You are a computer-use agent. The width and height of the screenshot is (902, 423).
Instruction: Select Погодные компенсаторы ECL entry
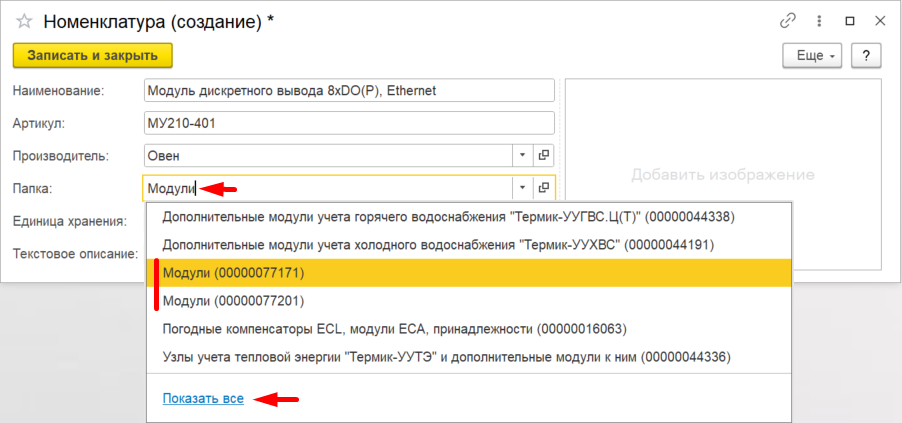point(469,329)
